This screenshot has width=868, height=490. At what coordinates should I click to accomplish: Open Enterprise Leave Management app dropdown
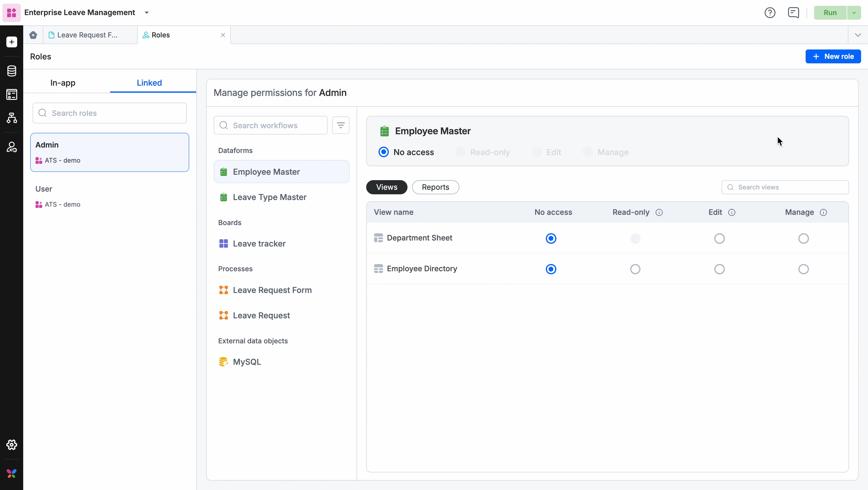tap(146, 13)
